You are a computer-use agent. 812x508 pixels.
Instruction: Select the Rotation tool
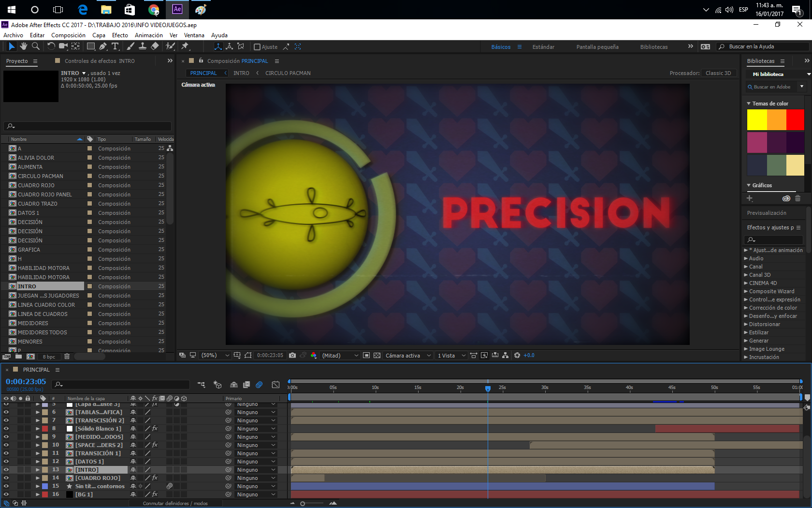(x=51, y=46)
